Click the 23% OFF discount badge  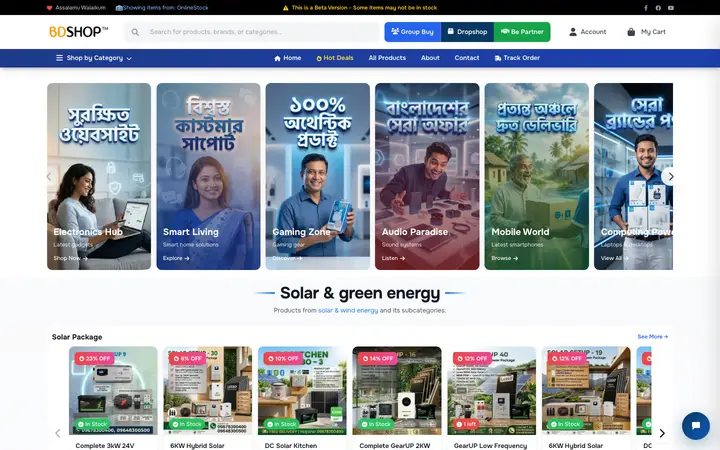(x=94, y=358)
